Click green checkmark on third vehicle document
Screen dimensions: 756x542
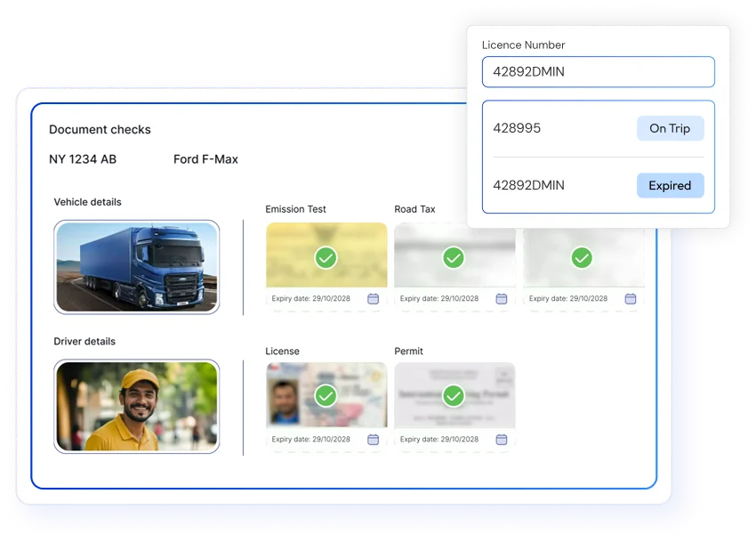pos(582,258)
